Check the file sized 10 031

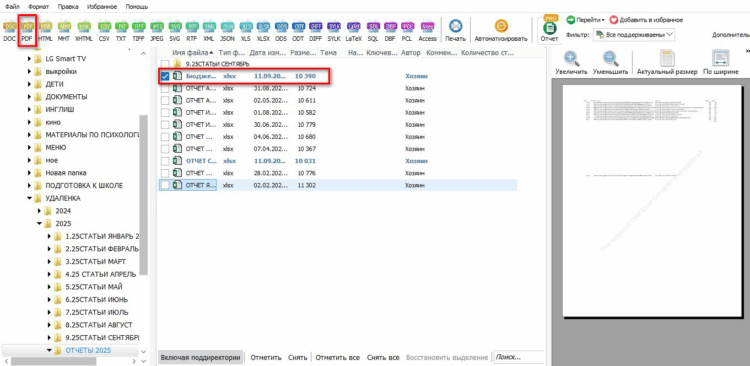[x=165, y=161]
